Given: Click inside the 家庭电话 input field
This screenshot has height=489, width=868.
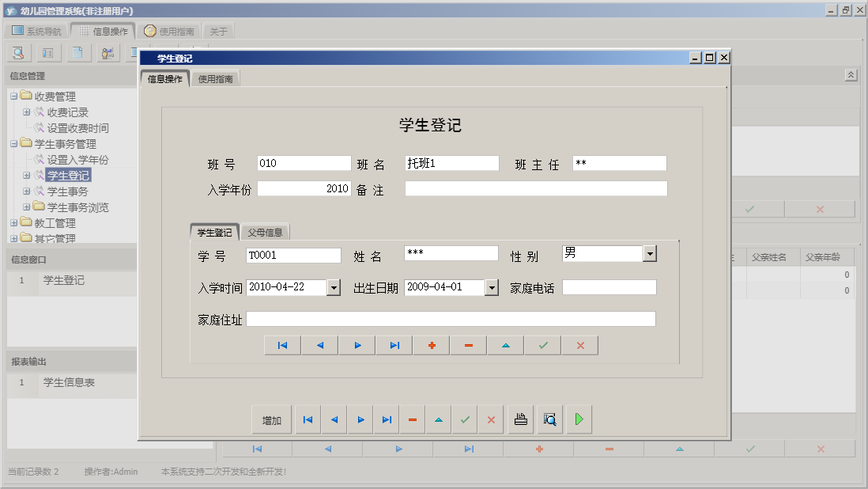Looking at the screenshot, I should point(609,286).
